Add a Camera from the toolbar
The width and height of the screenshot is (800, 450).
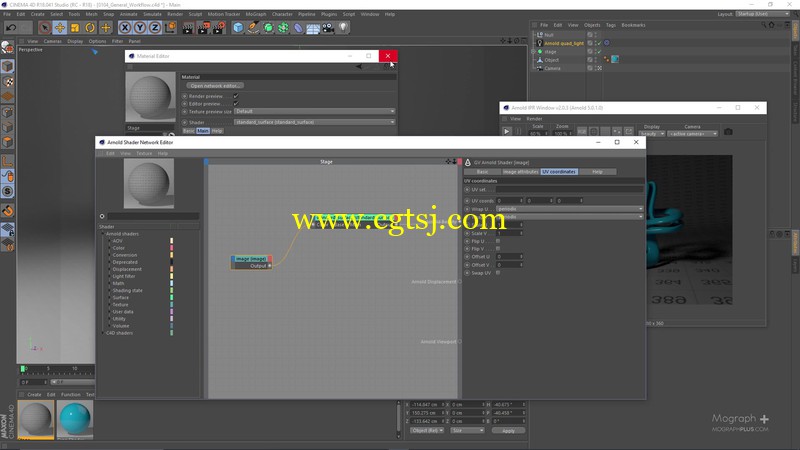pos(328,28)
